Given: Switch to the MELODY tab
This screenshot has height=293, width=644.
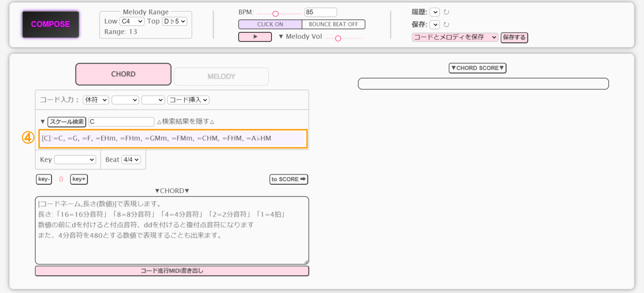Looking at the screenshot, I should click(221, 77).
